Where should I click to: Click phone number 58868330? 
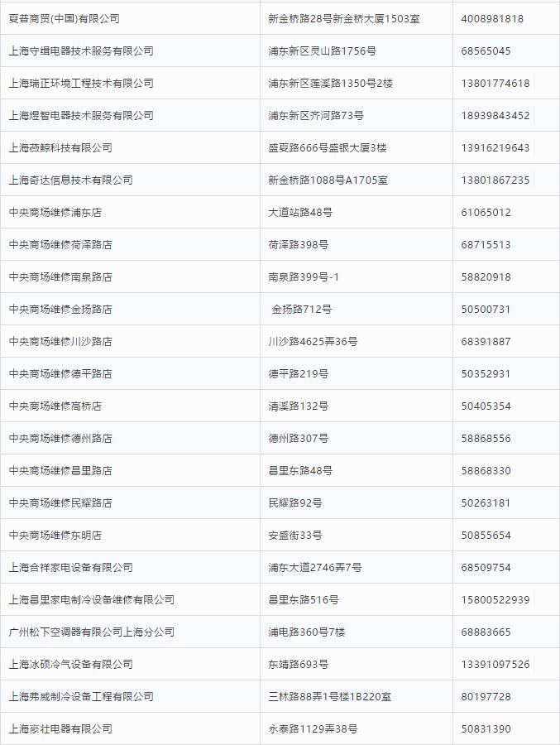pyautogui.click(x=486, y=471)
